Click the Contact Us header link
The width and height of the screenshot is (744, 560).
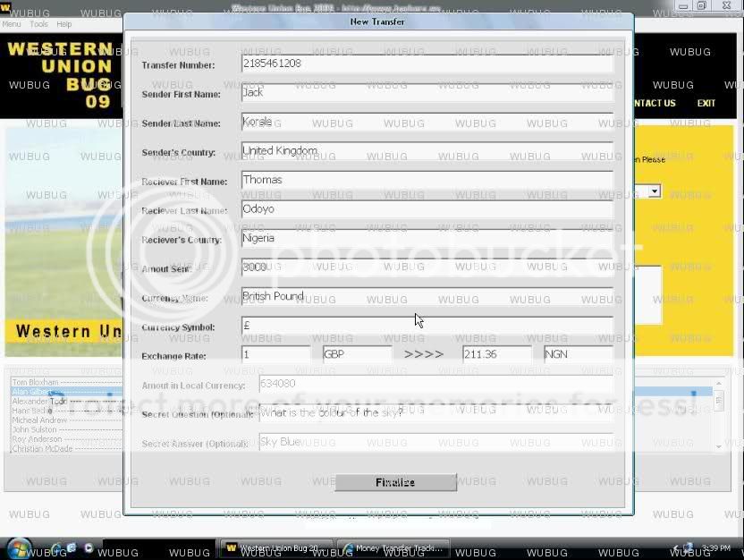coord(654,103)
